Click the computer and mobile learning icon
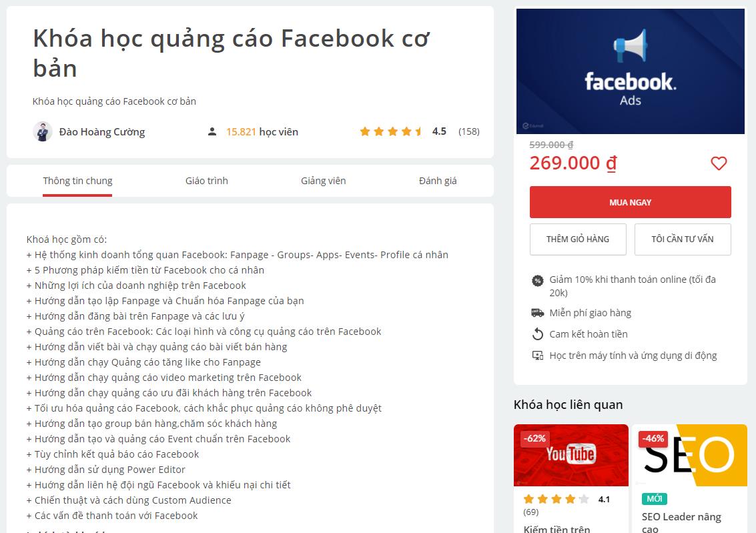This screenshot has height=533, width=756. click(537, 355)
